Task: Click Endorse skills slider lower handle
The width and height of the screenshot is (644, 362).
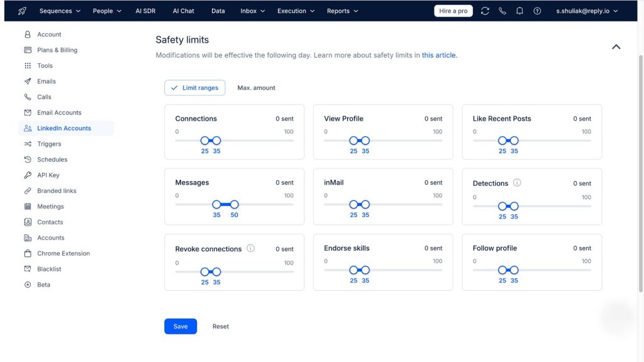Action: (353, 270)
